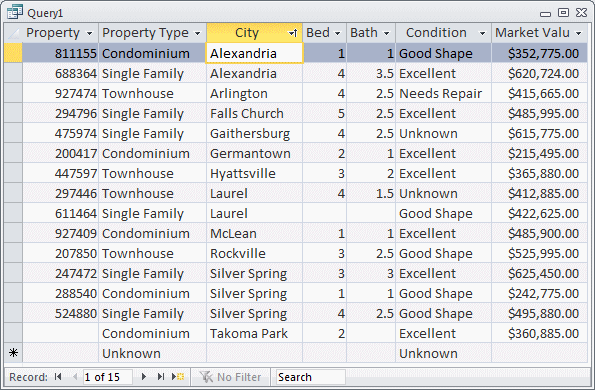The height and width of the screenshot is (390, 595).
Task: Open Property column filter dropdown
Action: click(90, 33)
